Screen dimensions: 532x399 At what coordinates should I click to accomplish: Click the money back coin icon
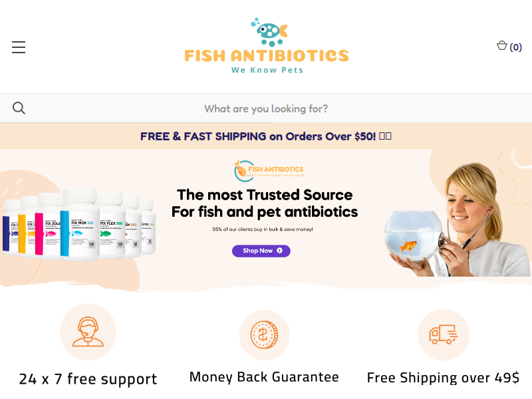(264, 335)
